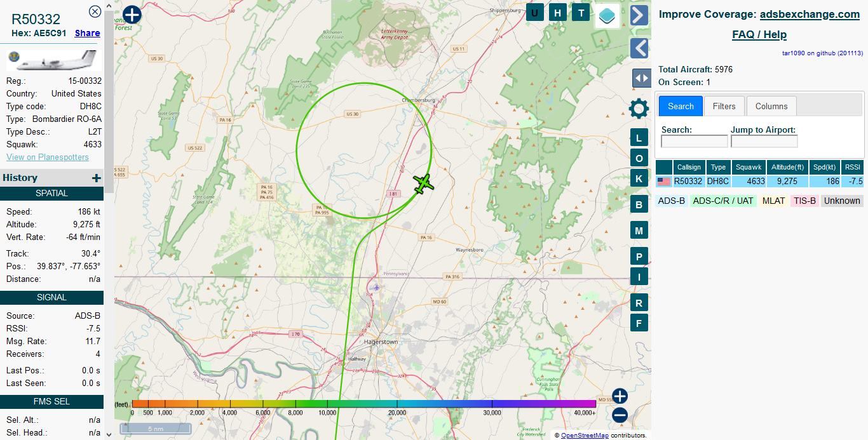This screenshot has height=440, width=868.
Task: Open FAQ / Help link
Action: [x=759, y=34]
